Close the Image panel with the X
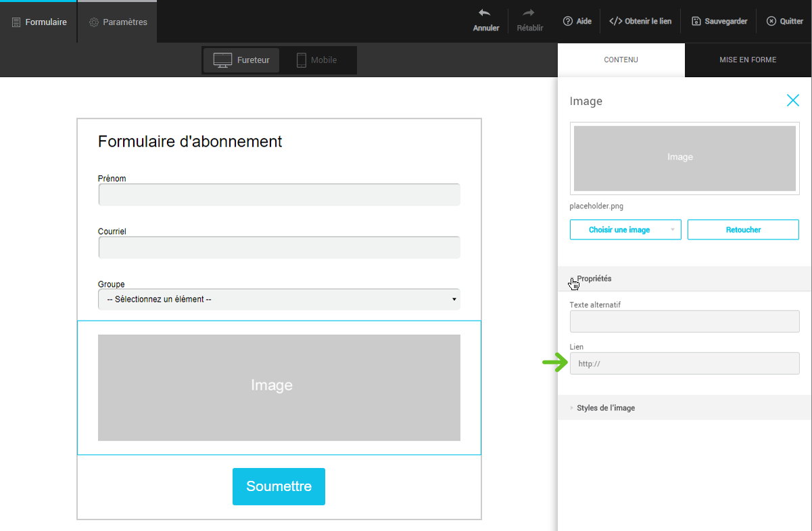This screenshot has width=812, height=531. point(792,101)
